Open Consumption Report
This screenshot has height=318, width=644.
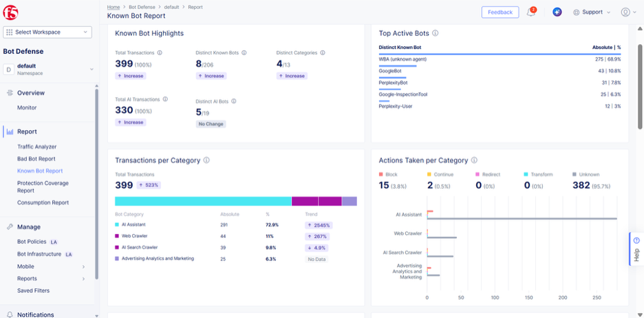coord(43,202)
